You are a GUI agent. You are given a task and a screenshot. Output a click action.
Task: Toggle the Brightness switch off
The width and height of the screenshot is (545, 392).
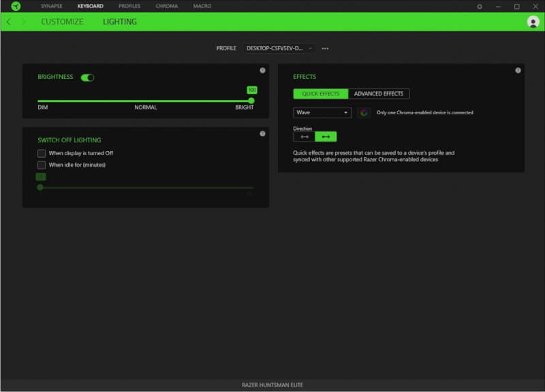tap(87, 78)
